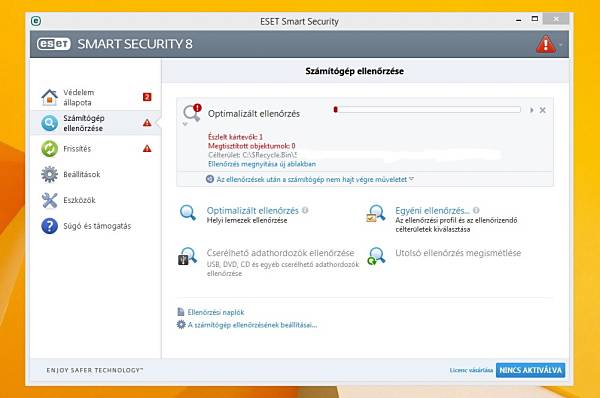The image size is (600, 398).
Task: Click Célterület path text
Action: (253, 155)
